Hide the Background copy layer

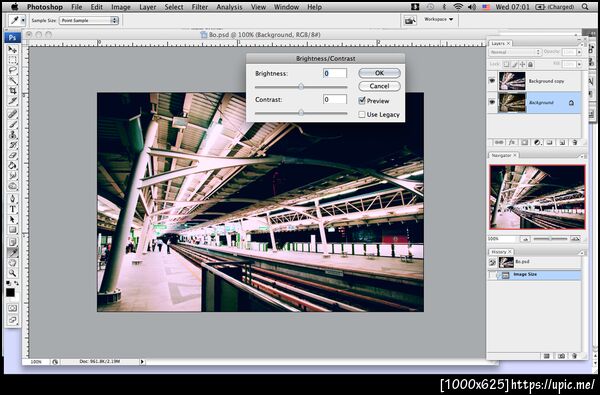tap(492, 81)
